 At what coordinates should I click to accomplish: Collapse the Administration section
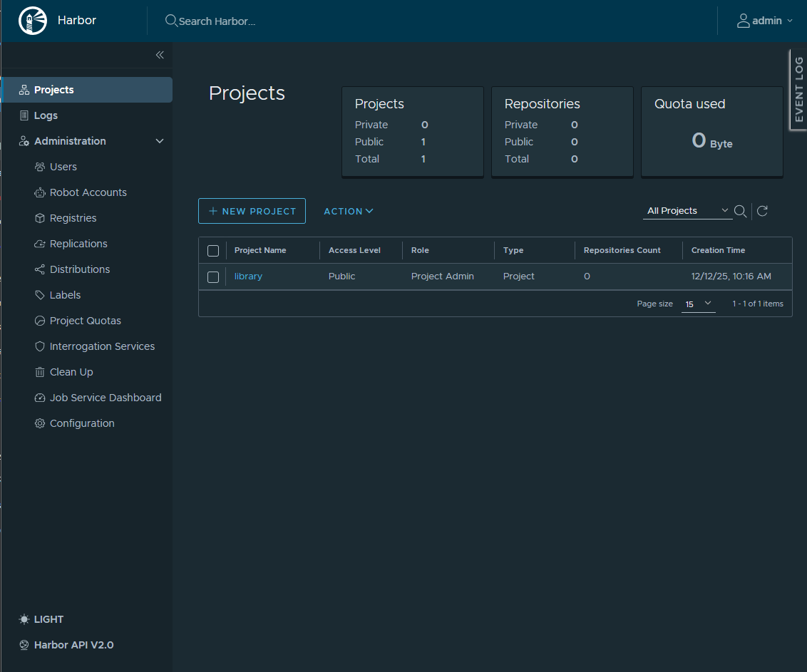160,141
